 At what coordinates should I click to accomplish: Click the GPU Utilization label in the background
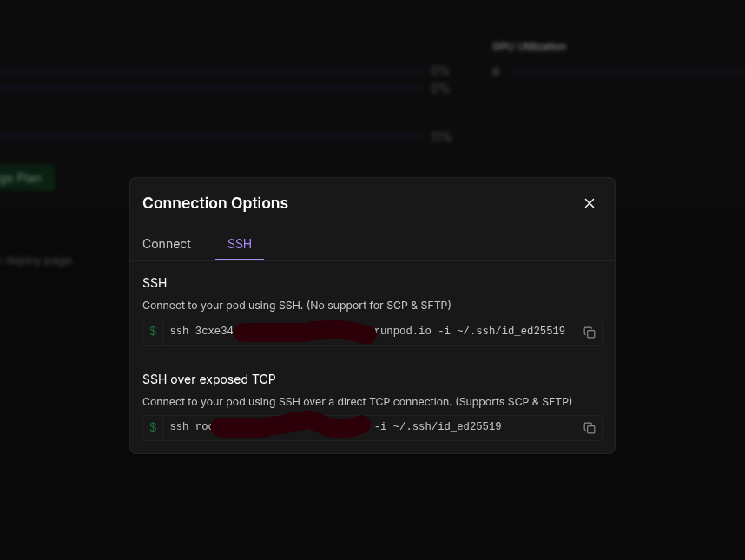pyautogui.click(x=529, y=47)
